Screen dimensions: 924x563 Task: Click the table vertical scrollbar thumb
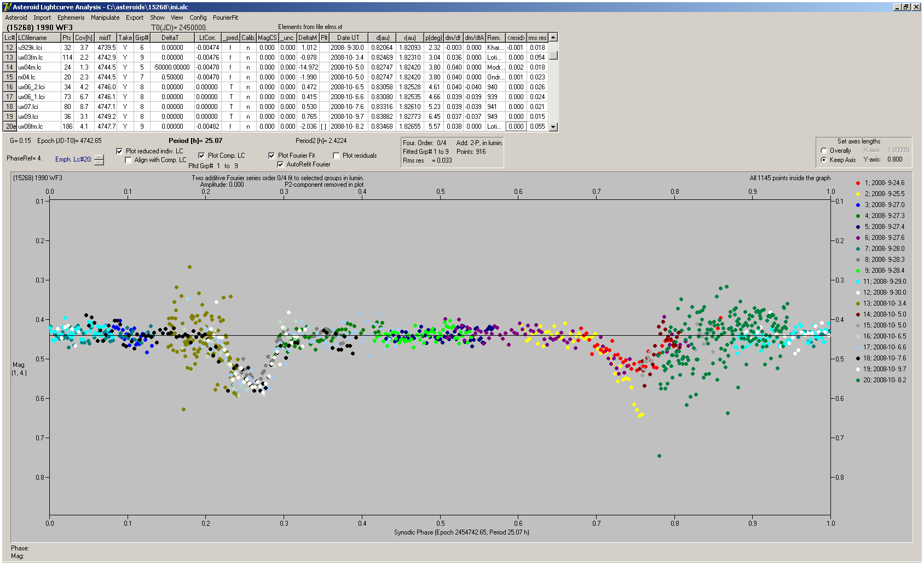coord(553,55)
